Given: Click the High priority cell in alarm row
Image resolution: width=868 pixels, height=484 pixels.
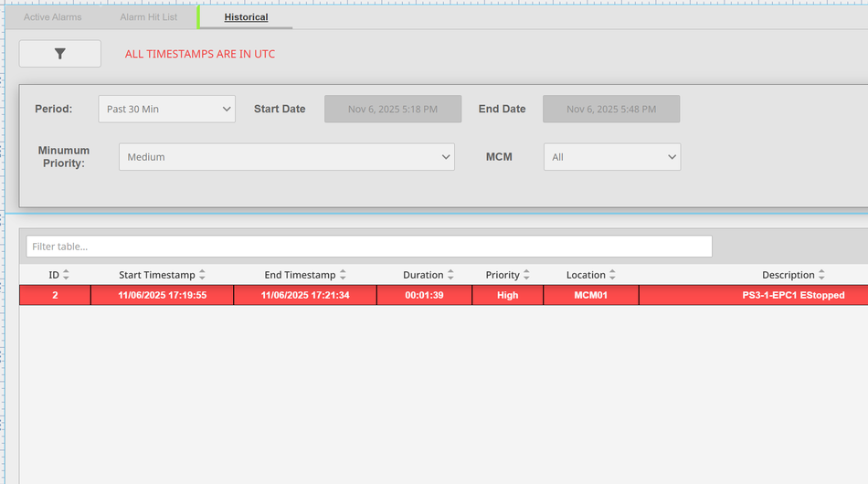Looking at the screenshot, I should click(x=507, y=295).
